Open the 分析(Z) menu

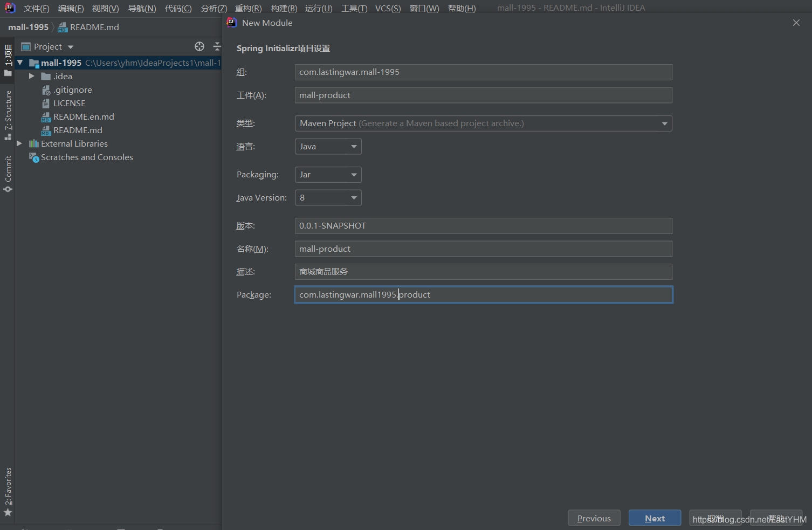[x=214, y=9]
